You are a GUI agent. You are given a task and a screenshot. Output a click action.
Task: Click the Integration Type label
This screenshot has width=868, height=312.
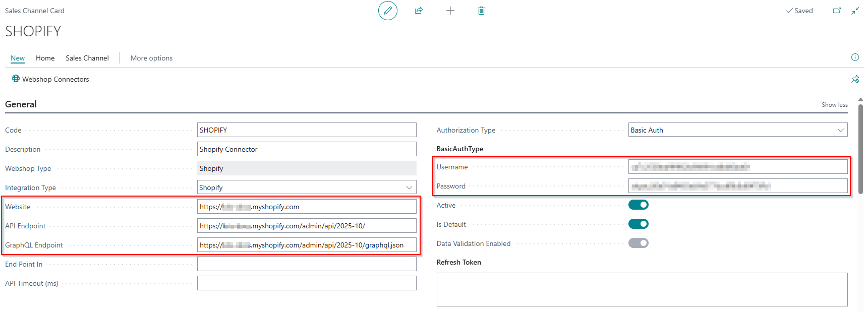pyautogui.click(x=30, y=188)
